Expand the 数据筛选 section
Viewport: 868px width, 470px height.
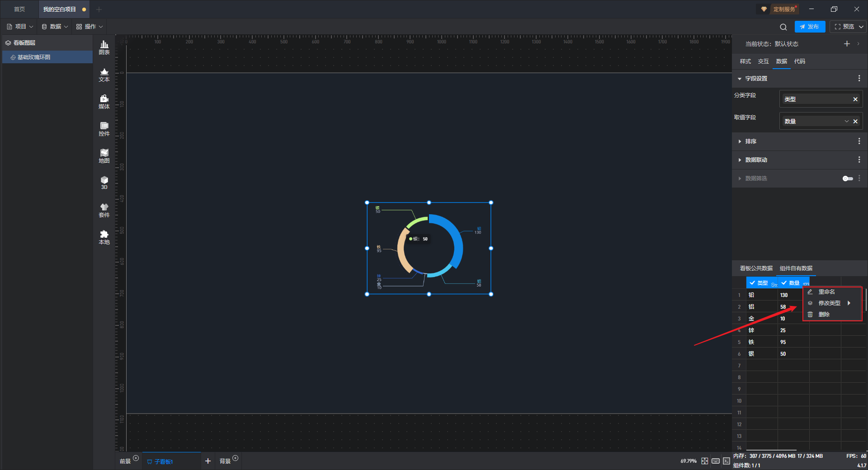(740, 179)
